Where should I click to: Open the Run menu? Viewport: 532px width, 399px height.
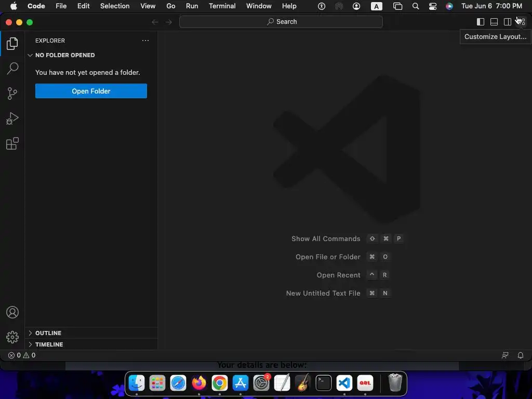click(x=192, y=6)
